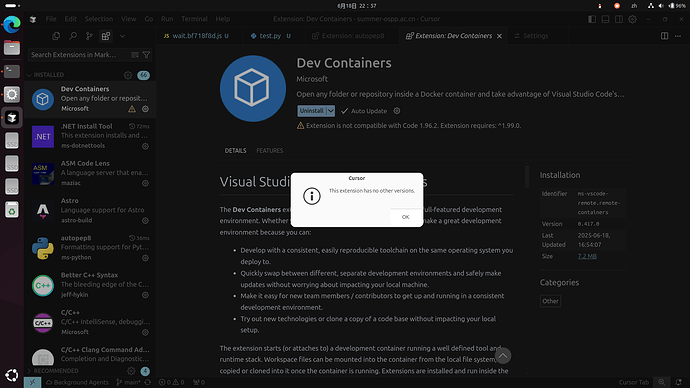Viewport: 690px width, 388px height.
Task: Click the gear icon in the RECOMMENDED header
Action: tap(131, 371)
